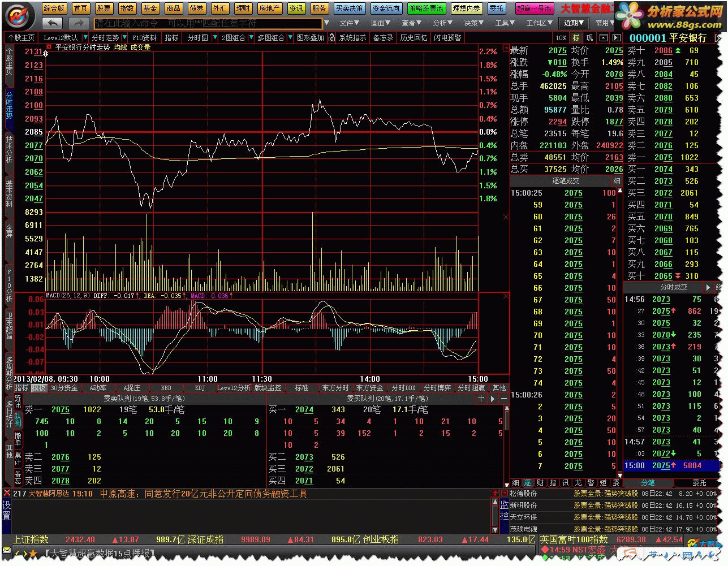Viewport: 728px width, 566px height.
Task: Open the 查看 dropdown menu
Action: 412,23
